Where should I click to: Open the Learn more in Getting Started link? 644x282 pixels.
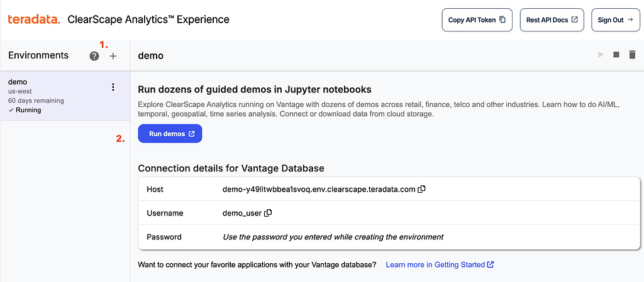point(440,264)
